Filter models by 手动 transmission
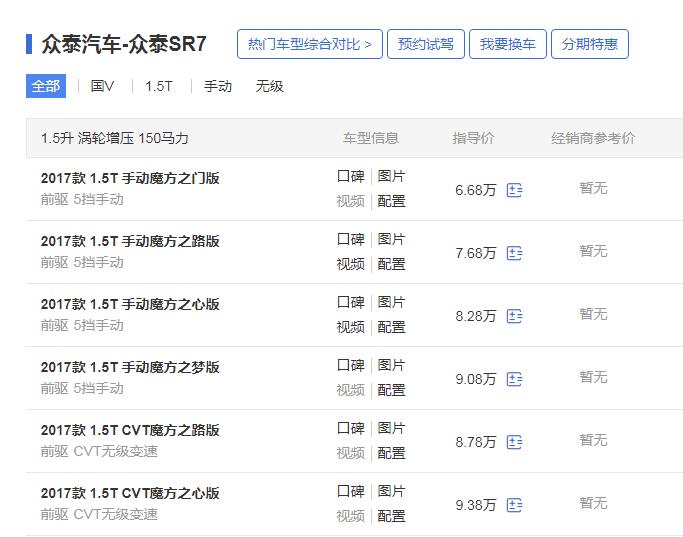This screenshot has height=537, width=683. pos(218,86)
